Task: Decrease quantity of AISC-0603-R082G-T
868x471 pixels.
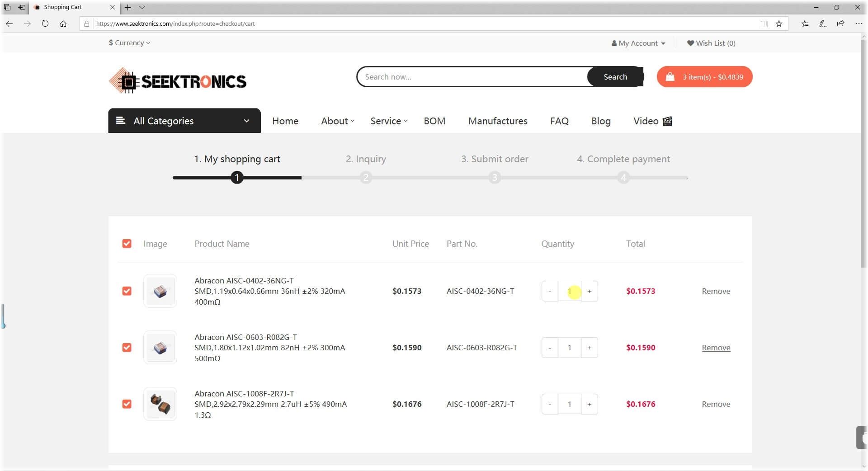Action: click(x=550, y=348)
